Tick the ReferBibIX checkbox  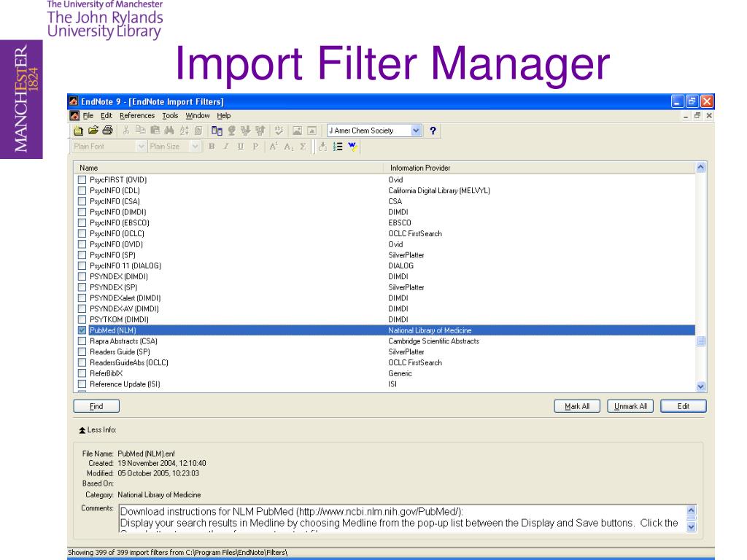coord(82,373)
